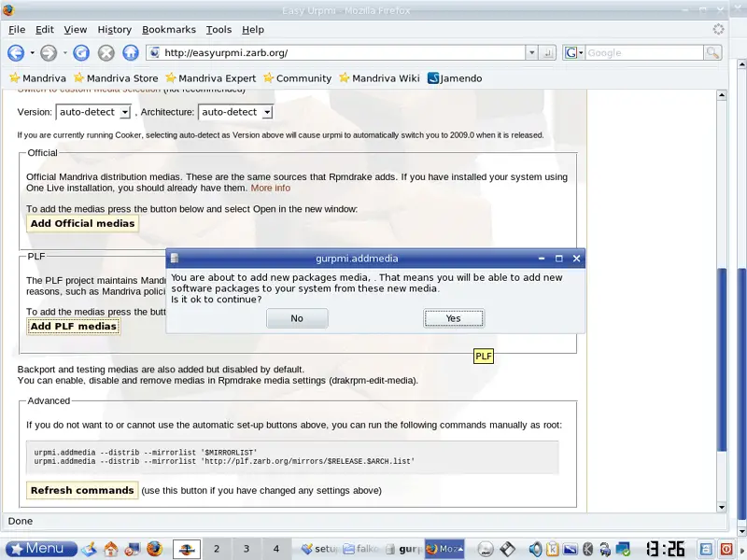This screenshot has height=560, width=747.
Task: Click the 13:26 clock in the panel
Action: [666, 549]
